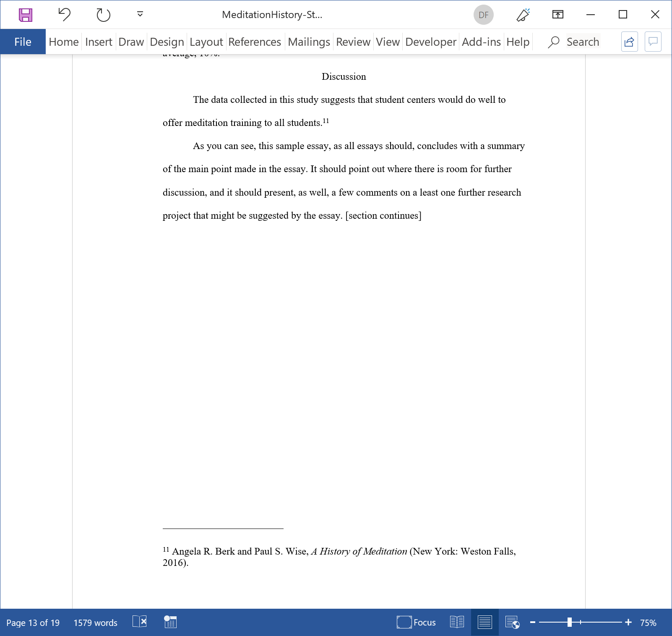Screen dimensions: 672x636
Task: Click the Share icon
Action: coord(629,42)
